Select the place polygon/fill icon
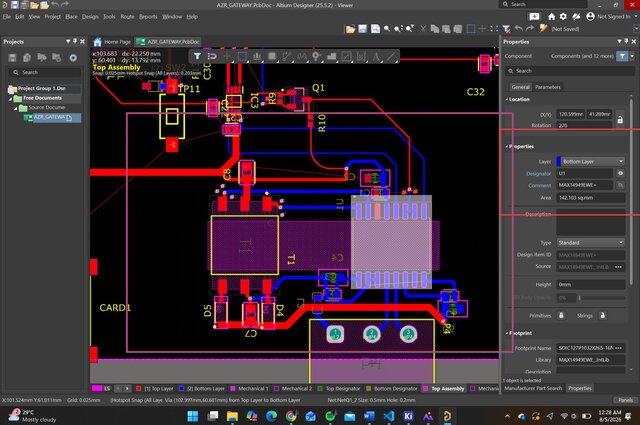 click(331, 56)
